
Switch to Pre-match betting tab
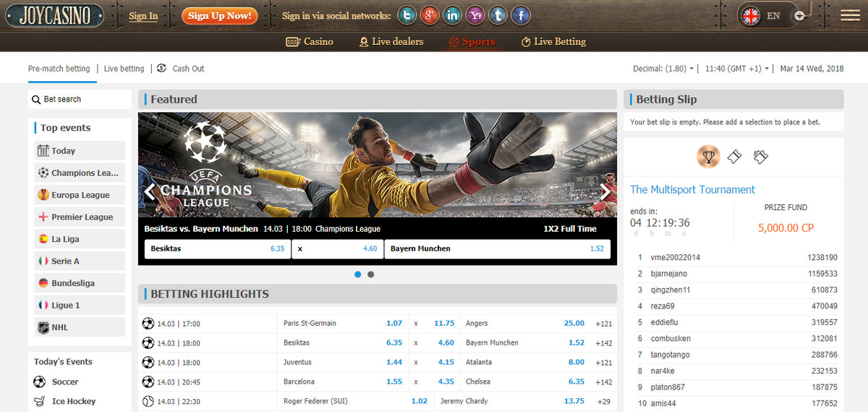[59, 69]
